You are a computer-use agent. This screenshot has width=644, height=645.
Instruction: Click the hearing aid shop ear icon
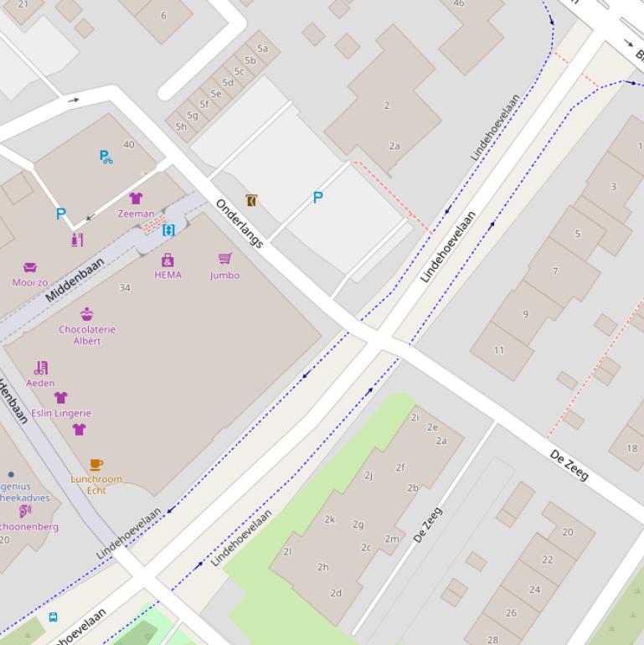tap(25, 511)
